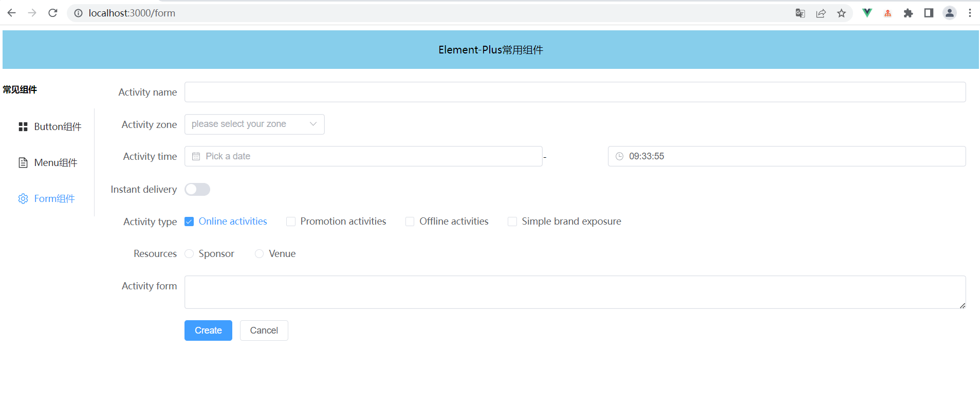Reload the page with the refresh icon
The image size is (980, 405).
[x=52, y=13]
